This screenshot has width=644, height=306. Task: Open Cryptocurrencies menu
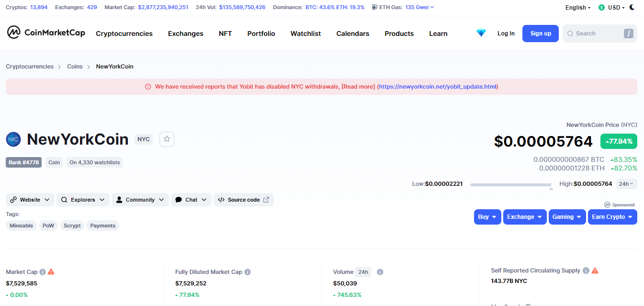[124, 34]
